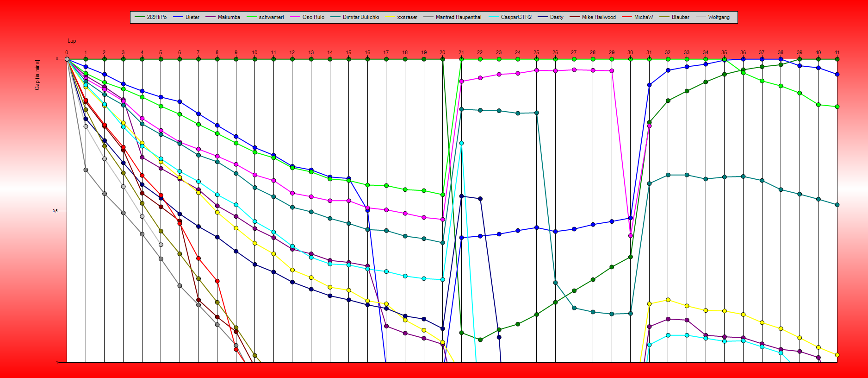
Task: Click CasparGTR2 cyan point at lap 21
Action: click(x=461, y=143)
